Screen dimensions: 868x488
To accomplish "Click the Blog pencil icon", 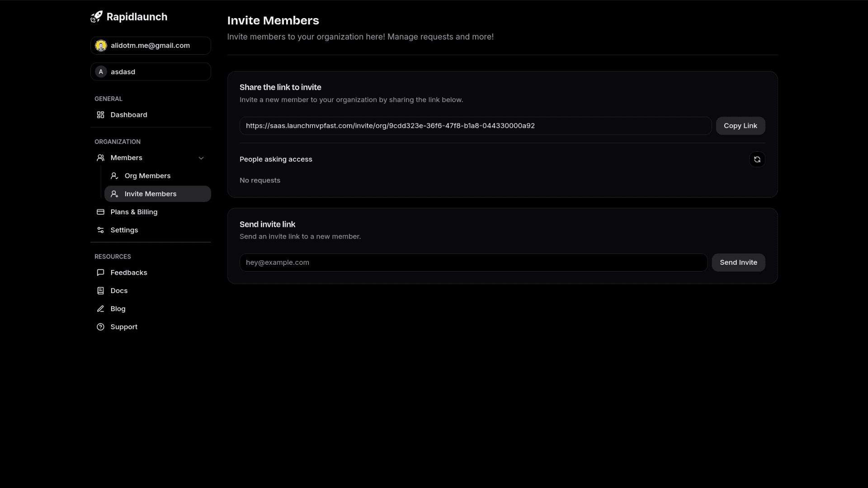I will pyautogui.click(x=100, y=309).
